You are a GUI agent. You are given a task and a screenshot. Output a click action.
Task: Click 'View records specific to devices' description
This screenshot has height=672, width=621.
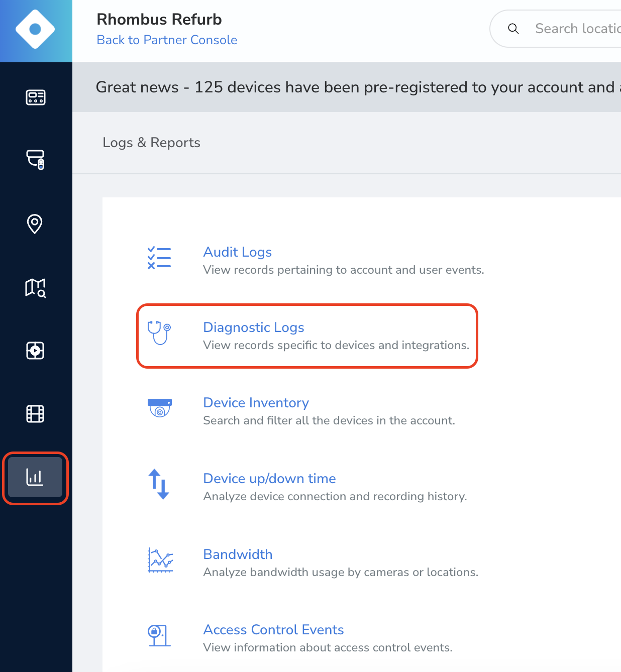[336, 345]
